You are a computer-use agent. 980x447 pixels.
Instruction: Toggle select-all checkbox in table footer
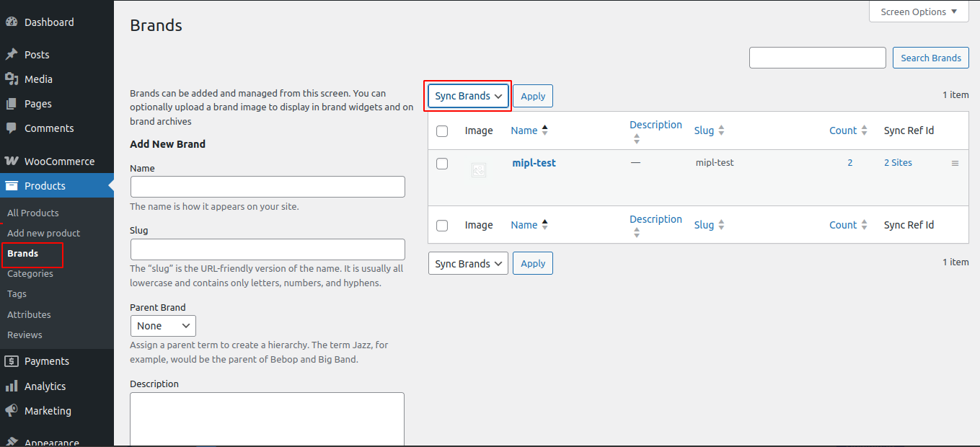[x=442, y=226]
